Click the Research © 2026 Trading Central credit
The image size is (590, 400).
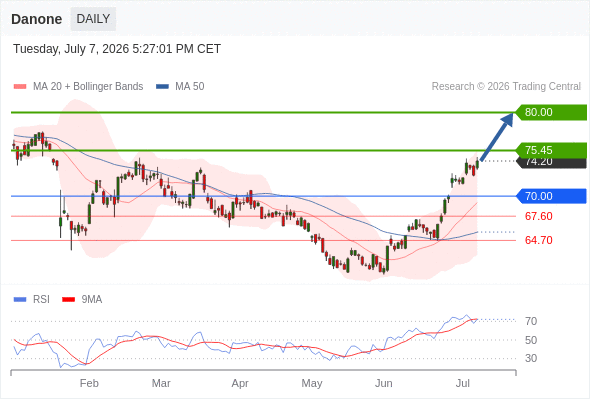(506, 87)
